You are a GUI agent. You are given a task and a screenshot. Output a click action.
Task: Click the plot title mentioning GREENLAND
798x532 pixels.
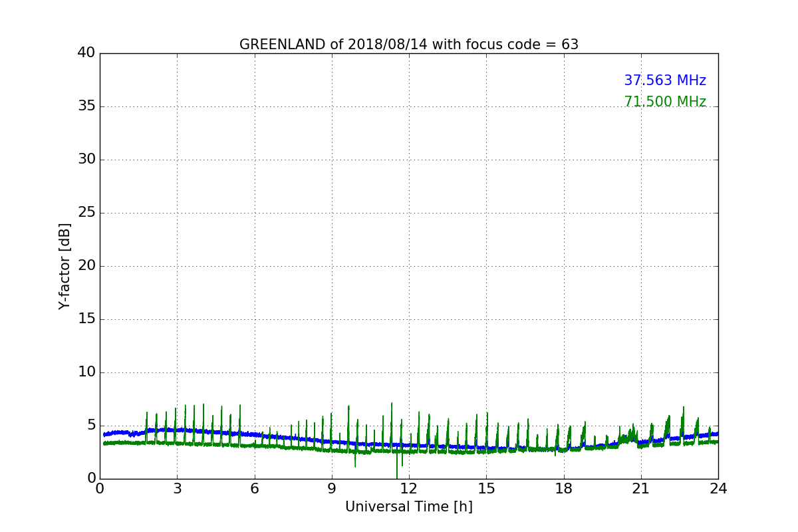[408, 45]
